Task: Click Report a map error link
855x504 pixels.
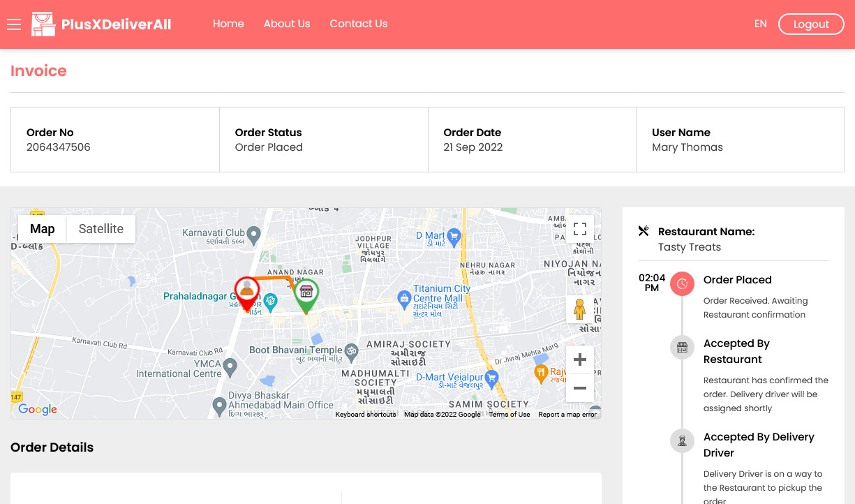Action: 567,415
